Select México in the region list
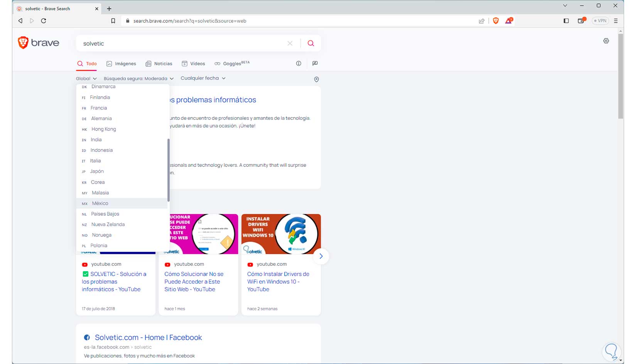 coord(123,203)
